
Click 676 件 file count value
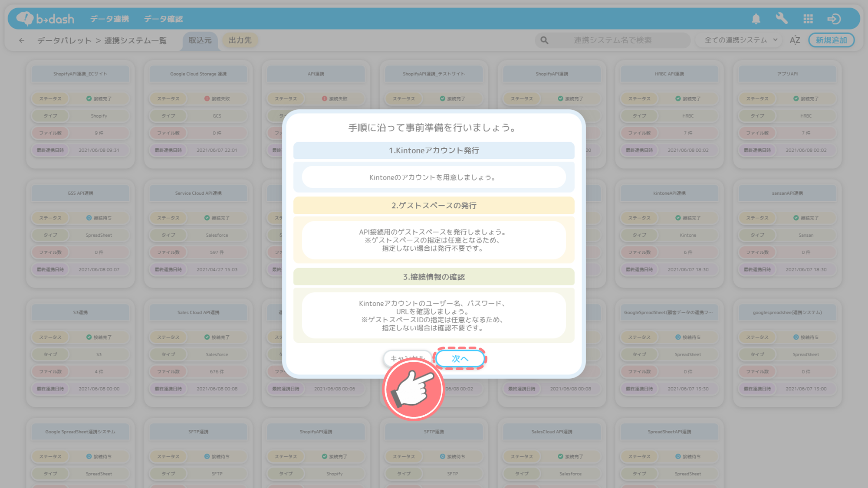click(217, 371)
